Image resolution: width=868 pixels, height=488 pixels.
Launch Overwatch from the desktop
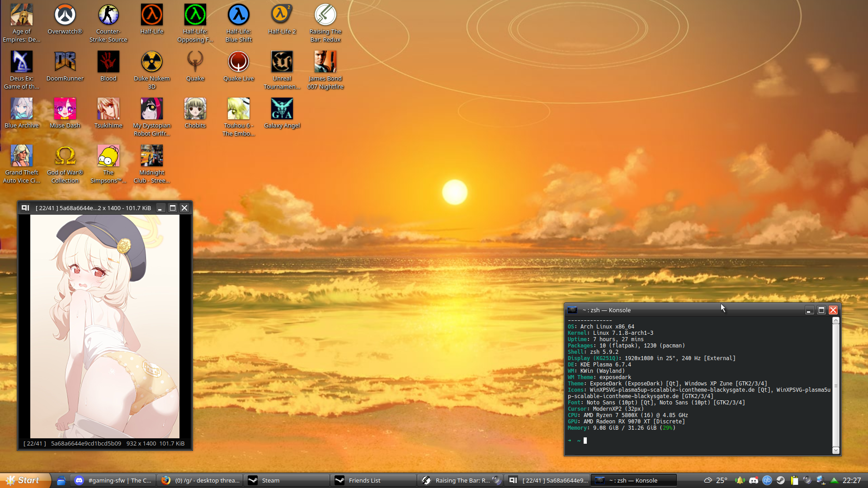point(65,19)
